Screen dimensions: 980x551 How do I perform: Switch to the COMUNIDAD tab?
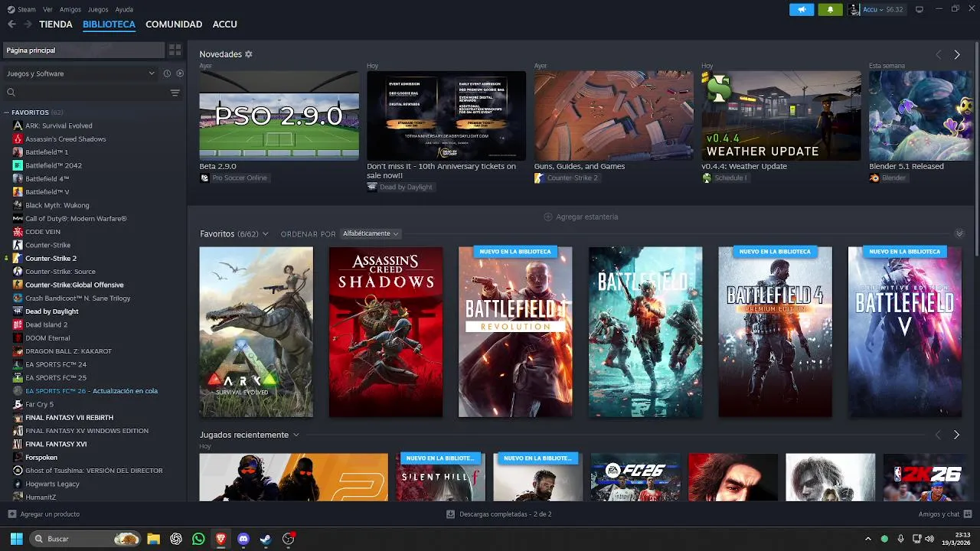174,24
